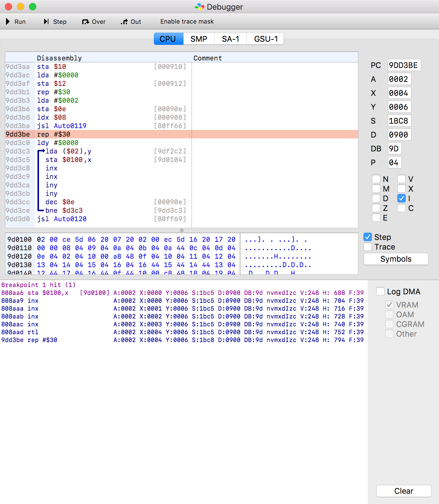
Task: Toggle the OAM checkbox
Action: 389,314
